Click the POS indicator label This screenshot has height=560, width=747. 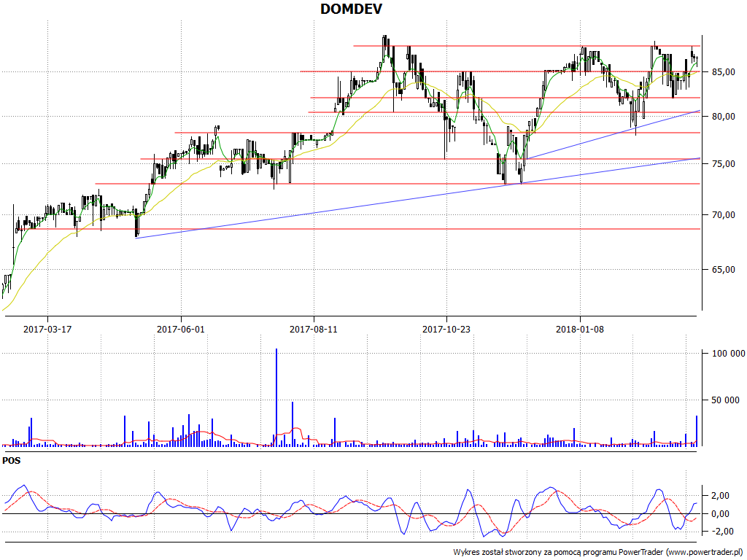tap(12, 461)
